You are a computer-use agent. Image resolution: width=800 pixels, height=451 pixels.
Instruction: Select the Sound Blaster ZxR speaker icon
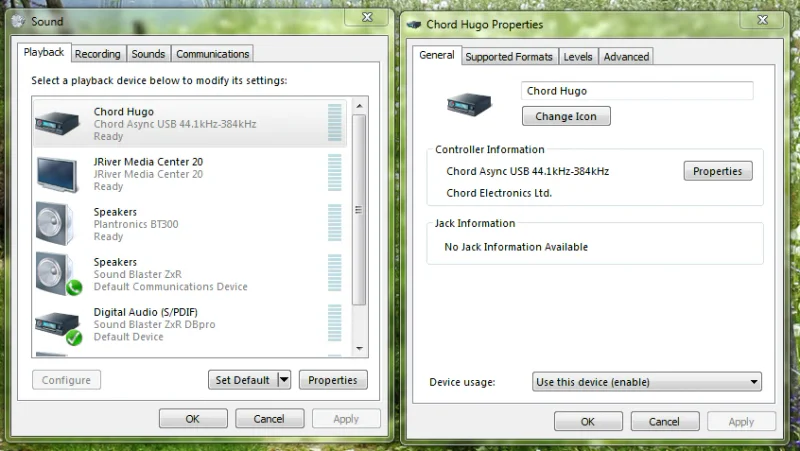coord(59,274)
